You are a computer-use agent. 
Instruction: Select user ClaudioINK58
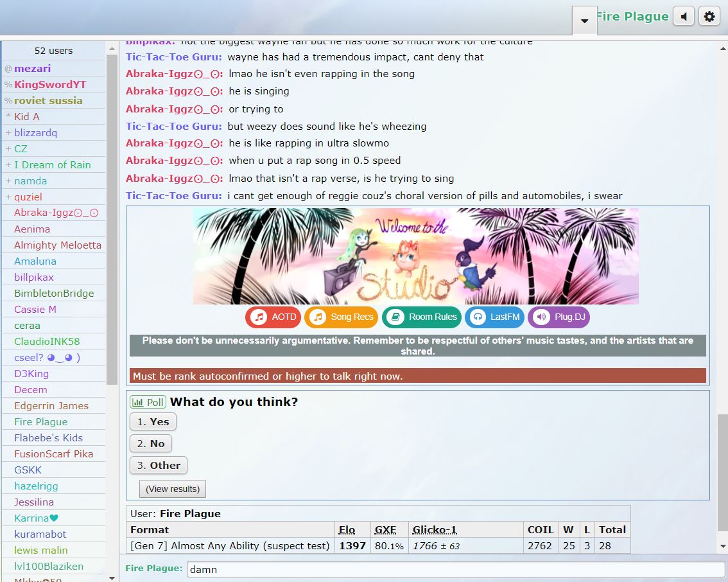pos(53,341)
